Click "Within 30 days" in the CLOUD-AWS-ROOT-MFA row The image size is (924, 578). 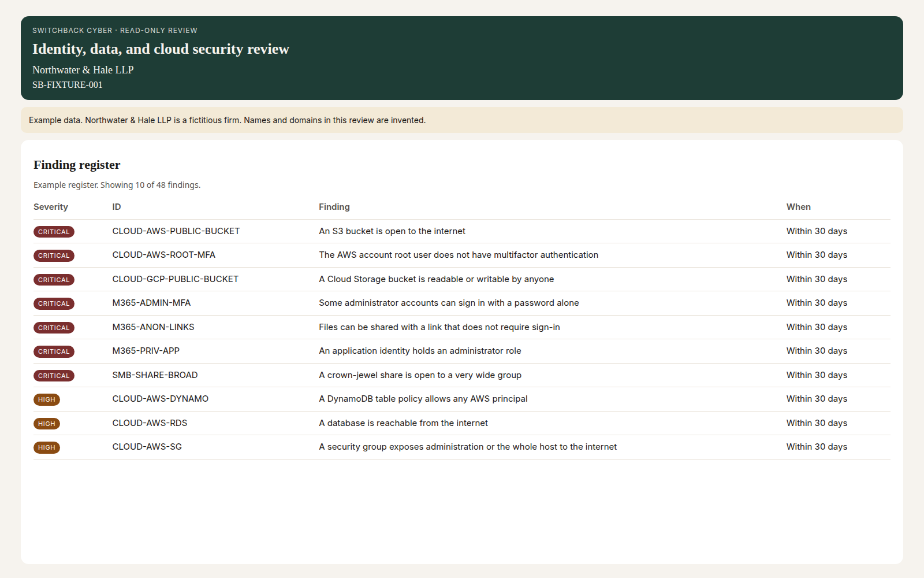pos(817,255)
